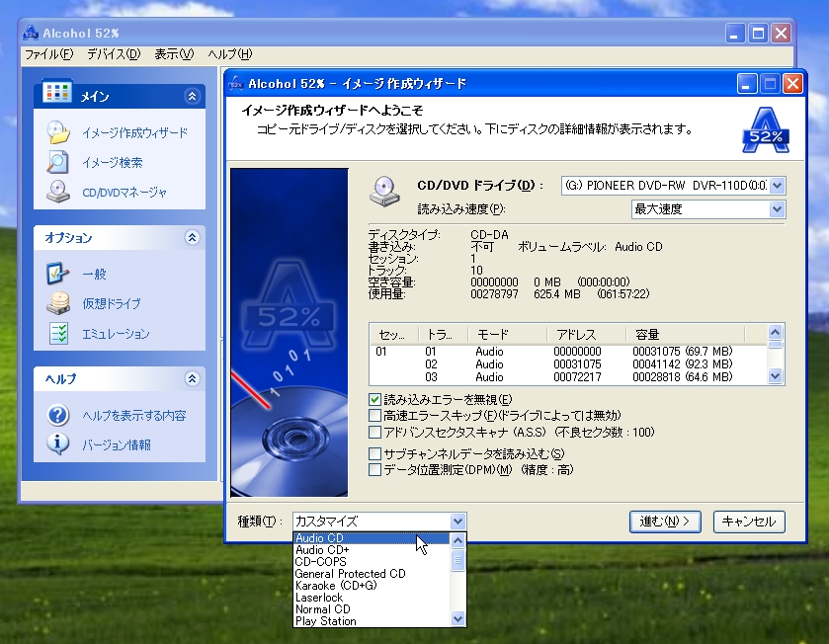
Task: Click type list scrollbar down arrow
Action: pos(457,618)
